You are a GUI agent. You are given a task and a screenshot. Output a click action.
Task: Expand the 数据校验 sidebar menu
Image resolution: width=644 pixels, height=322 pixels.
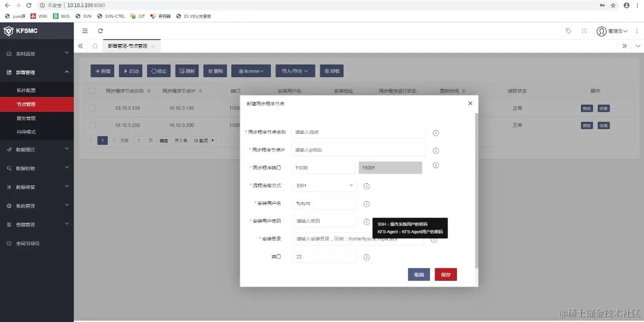coord(37,168)
